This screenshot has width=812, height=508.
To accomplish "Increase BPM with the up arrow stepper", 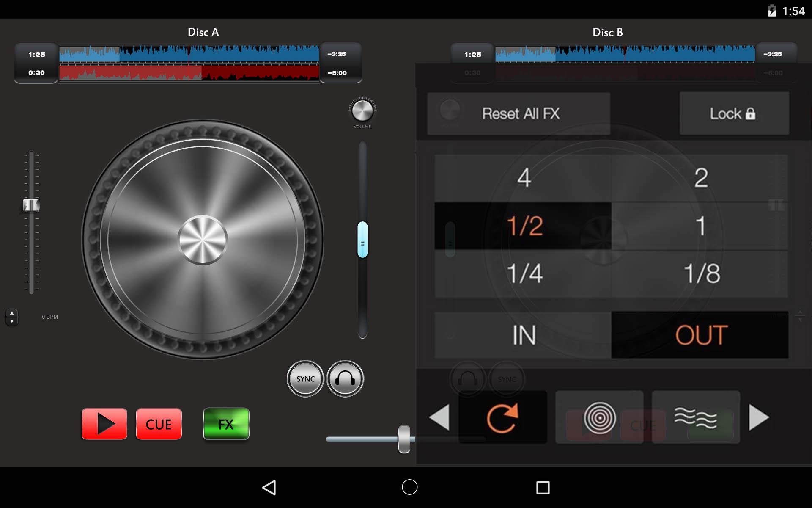I will coord(12,313).
